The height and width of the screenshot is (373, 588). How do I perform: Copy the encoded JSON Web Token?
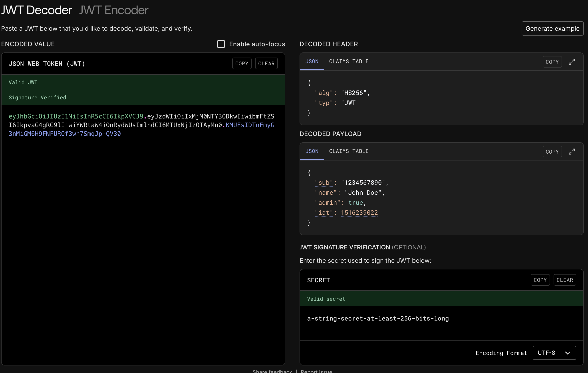pyautogui.click(x=242, y=64)
